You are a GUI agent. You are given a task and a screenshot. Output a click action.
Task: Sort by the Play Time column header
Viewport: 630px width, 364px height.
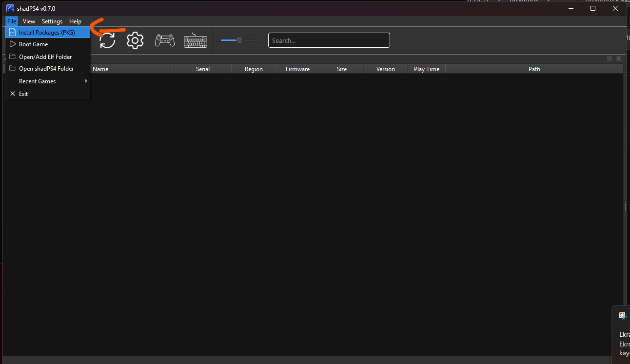pyautogui.click(x=426, y=69)
